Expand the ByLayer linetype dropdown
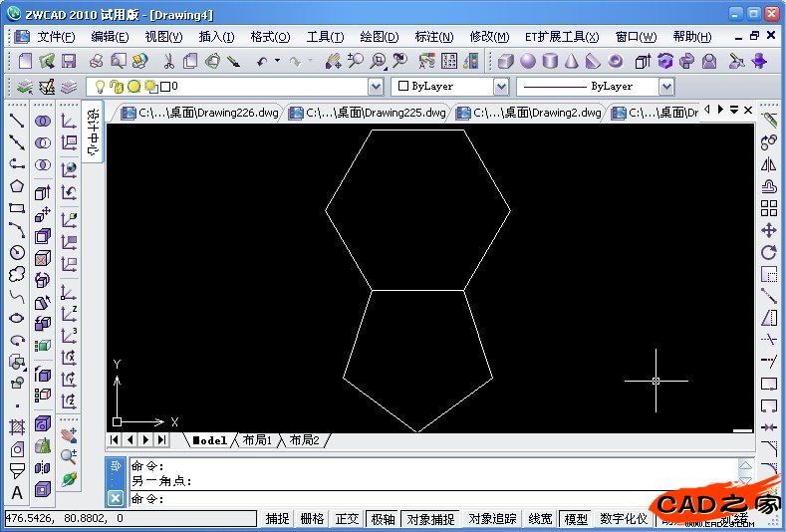 (666, 87)
